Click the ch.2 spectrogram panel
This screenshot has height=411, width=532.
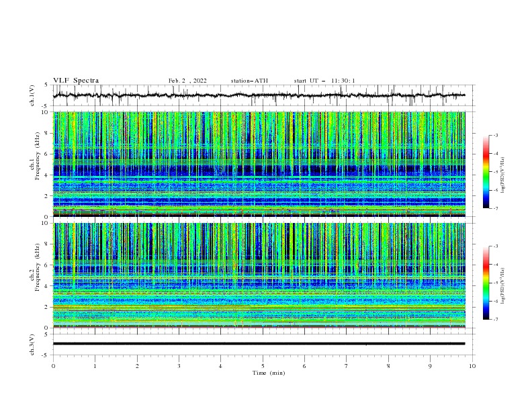[x=259, y=275]
